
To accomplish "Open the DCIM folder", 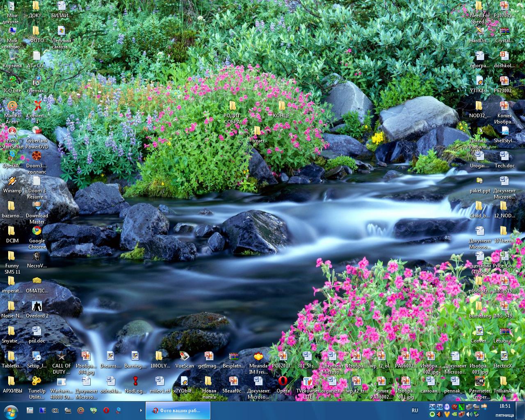I will [12, 235].
